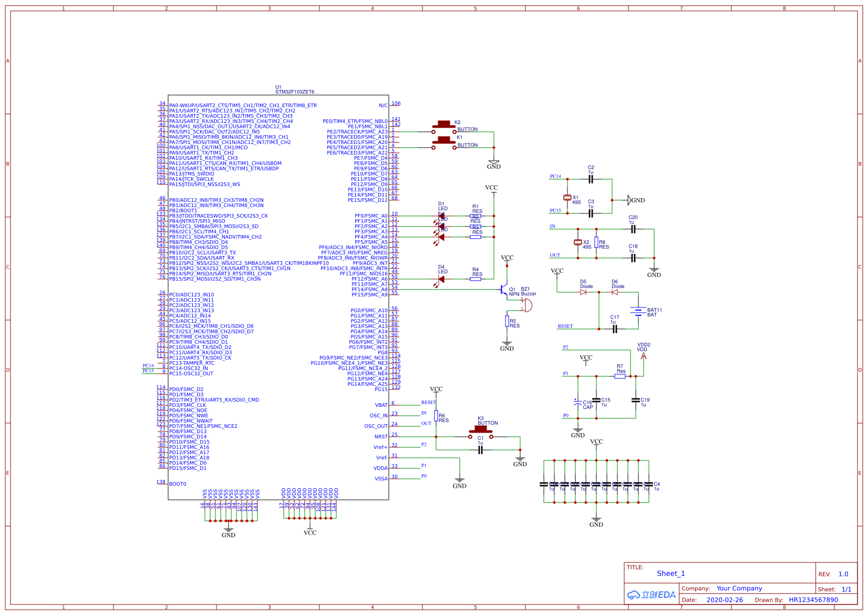Select the K1 push button symbol
Image resolution: width=868 pixels, height=615 pixels.
(444, 142)
